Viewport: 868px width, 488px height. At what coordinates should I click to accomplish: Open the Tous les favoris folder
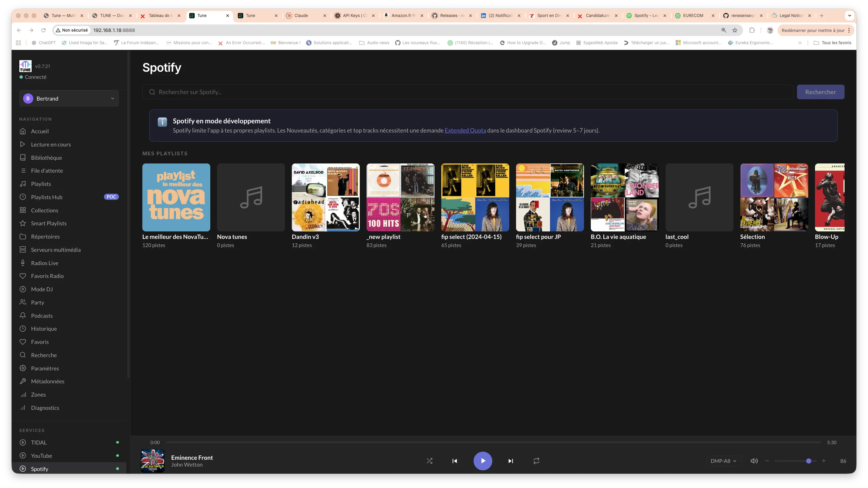click(x=832, y=43)
